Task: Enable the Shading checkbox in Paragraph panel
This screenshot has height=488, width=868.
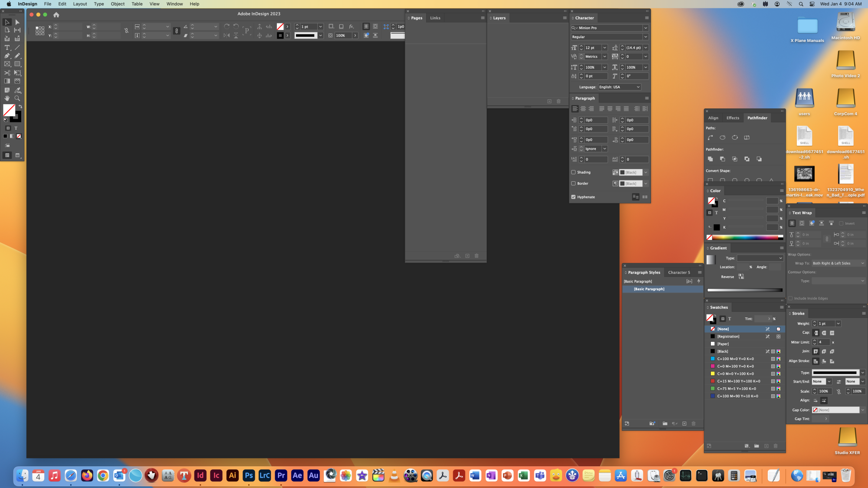Action: pos(573,172)
